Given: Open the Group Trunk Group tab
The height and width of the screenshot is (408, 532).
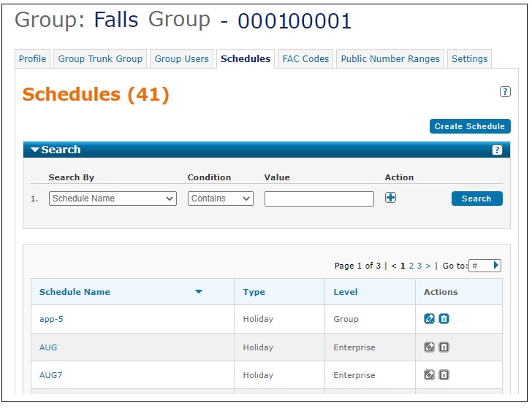Looking at the screenshot, I should tap(100, 59).
